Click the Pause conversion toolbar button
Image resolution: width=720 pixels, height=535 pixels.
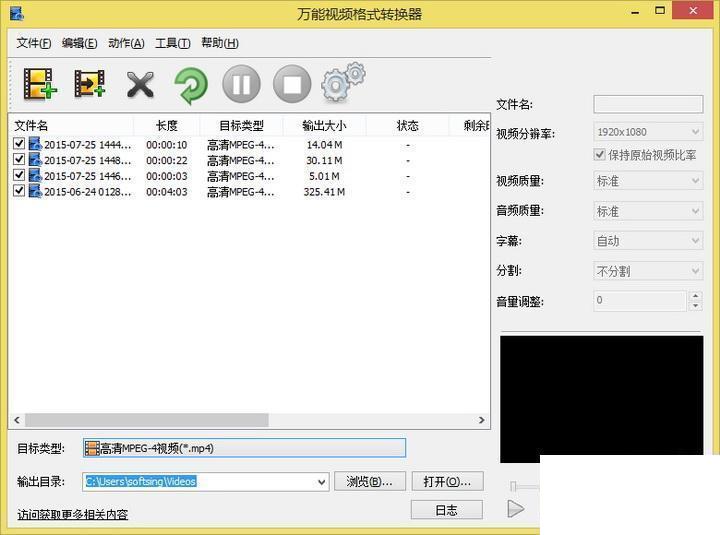tap(242, 84)
